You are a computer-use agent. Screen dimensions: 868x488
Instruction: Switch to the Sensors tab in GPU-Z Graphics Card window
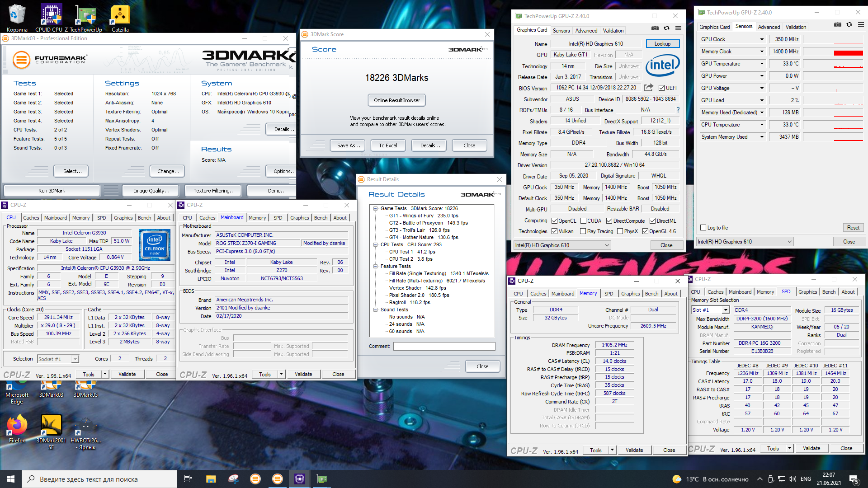[x=561, y=31]
